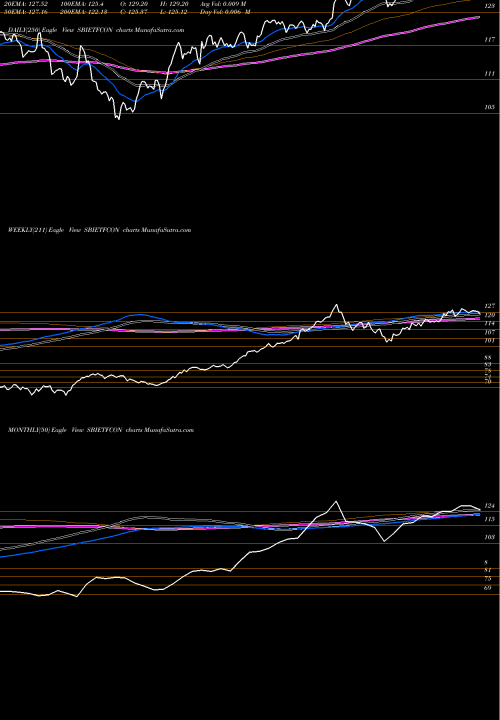Click the 105 price label on daily chart
Image resolution: width=500 pixels, height=720 pixels.
[x=489, y=107]
